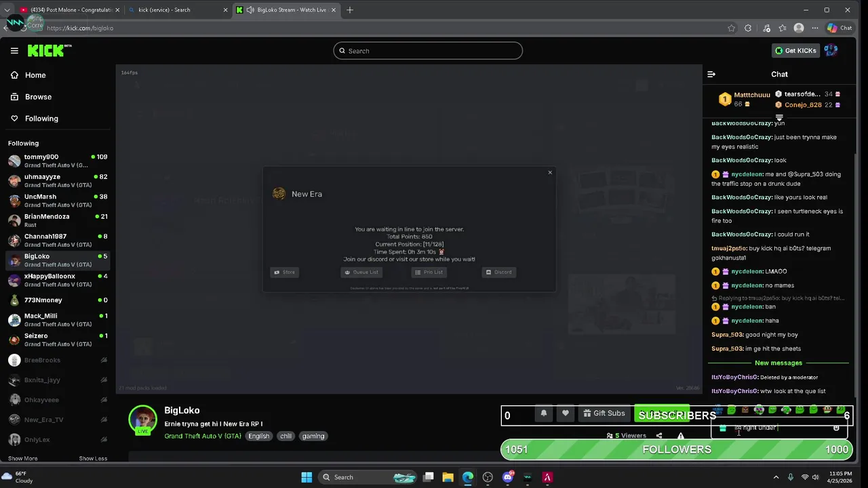Viewport: 868px width, 488px height.
Task: Open Discord from the taskbar
Action: pos(508,477)
